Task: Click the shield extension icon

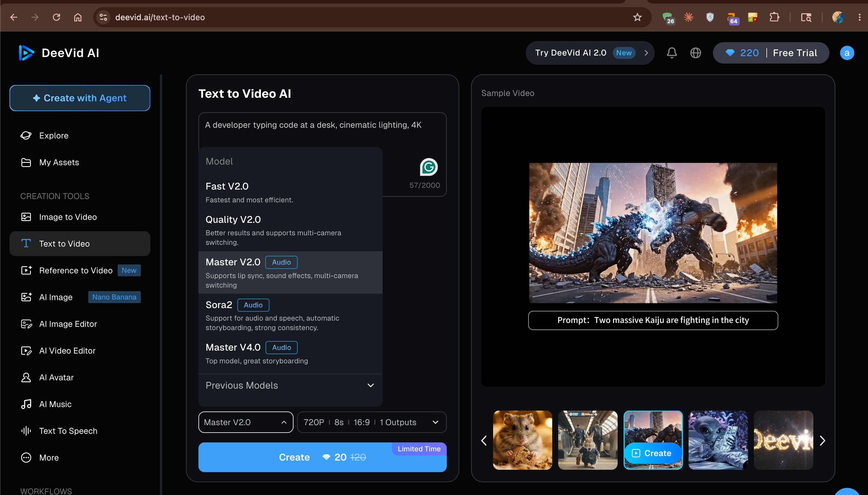Action: pyautogui.click(x=710, y=17)
